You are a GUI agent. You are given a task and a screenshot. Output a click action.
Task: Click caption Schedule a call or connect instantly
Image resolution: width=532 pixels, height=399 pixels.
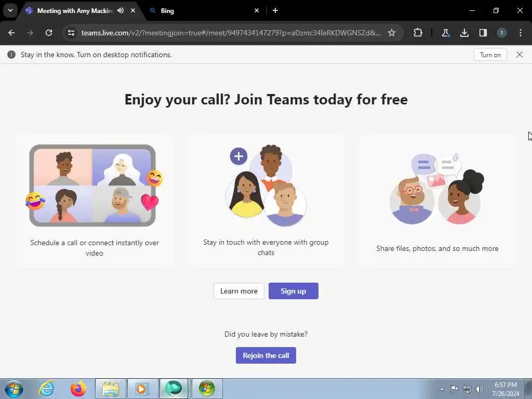pos(95,248)
